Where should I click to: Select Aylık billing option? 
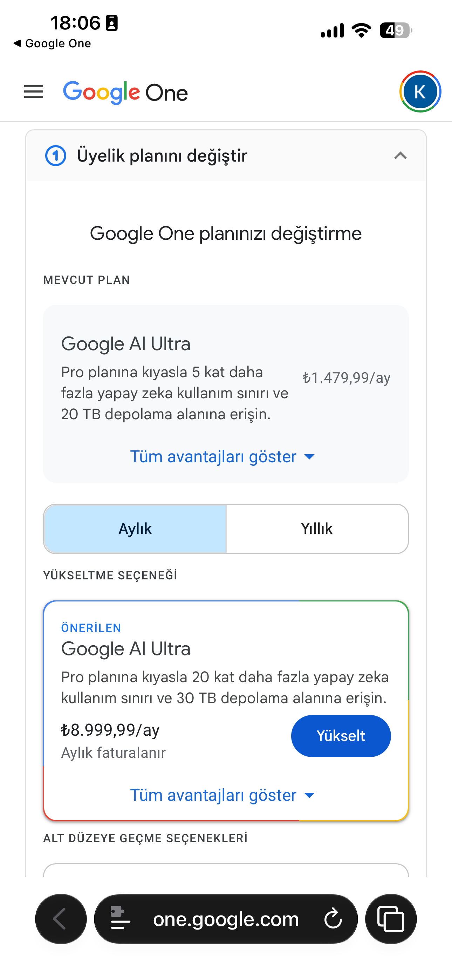135,529
